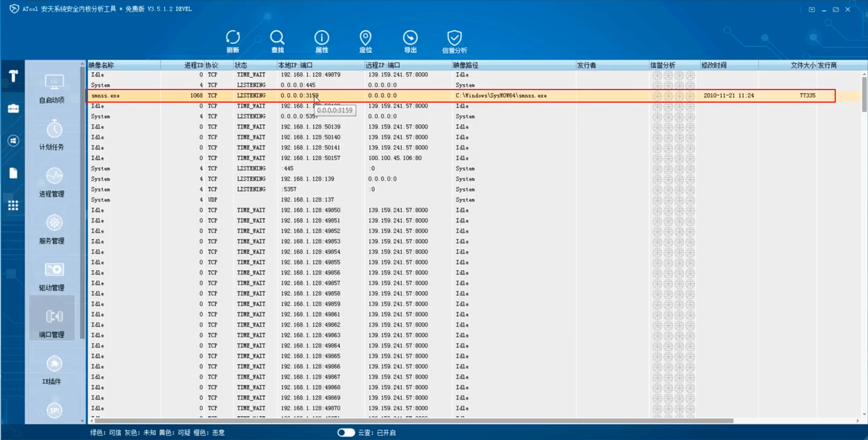Go to 进程管理 process management

(52, 182)
